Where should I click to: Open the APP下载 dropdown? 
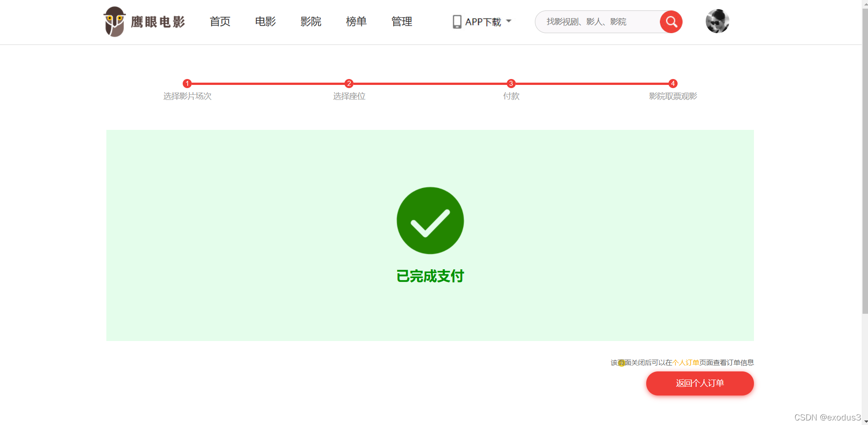coord(483,21)
